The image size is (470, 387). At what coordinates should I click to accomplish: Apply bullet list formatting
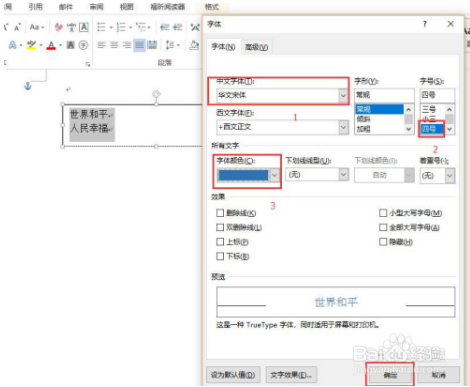101,27
